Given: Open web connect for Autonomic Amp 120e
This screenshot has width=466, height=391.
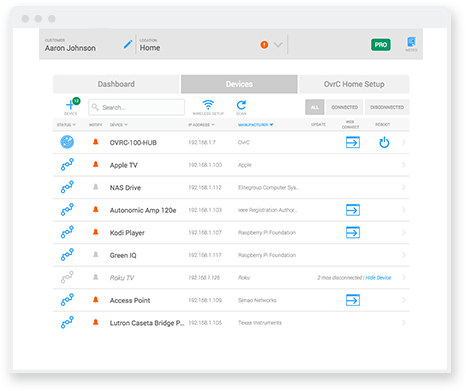Looking at the screenshot, I should click(353, 210).
